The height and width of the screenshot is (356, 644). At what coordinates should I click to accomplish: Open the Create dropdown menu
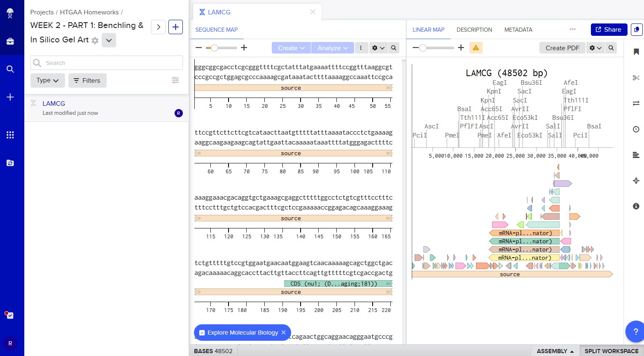click(291, 48)
